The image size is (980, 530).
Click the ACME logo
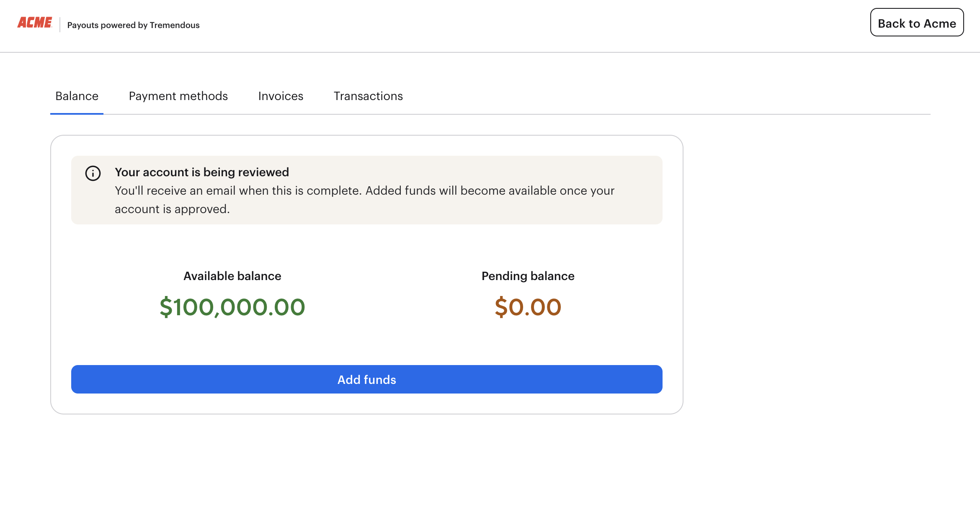tap(35, 23)
